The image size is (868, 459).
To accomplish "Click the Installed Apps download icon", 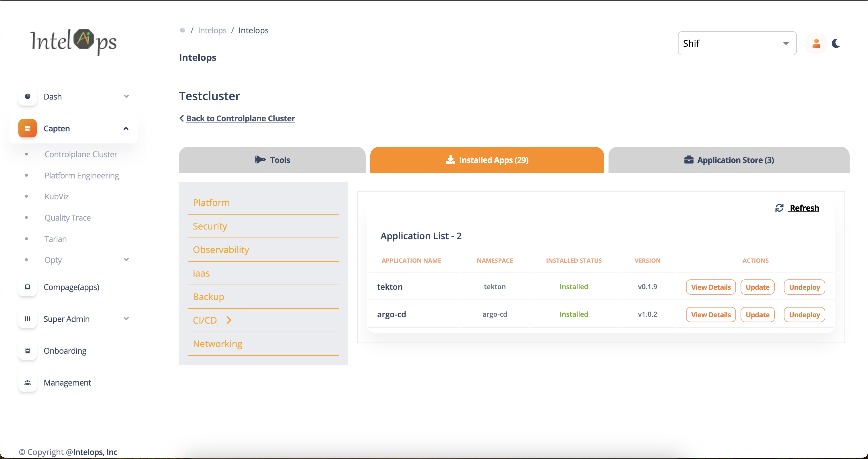I will pyautogui.click(x=451, y=160).
